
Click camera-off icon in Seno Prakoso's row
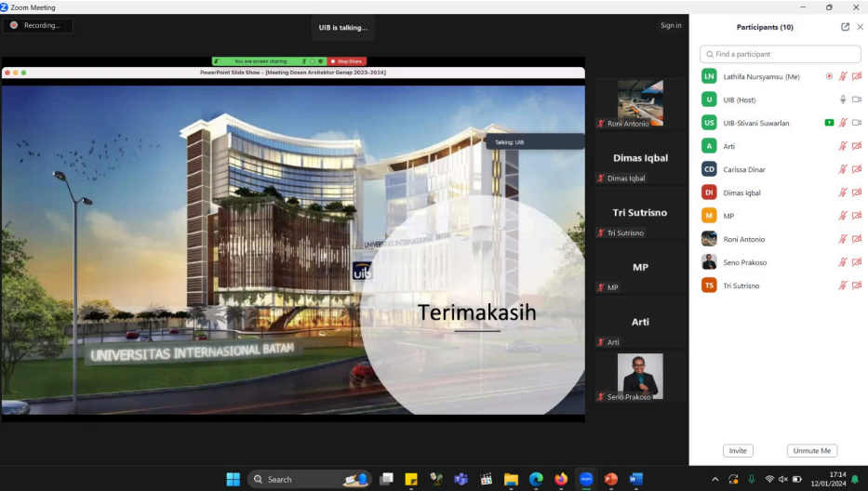coord(857,262)
